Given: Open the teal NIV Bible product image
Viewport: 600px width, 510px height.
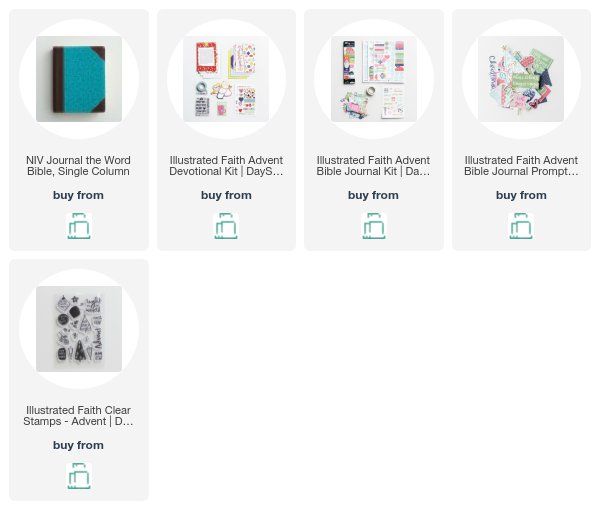Looking at the screenshot, I should (79, 79).
